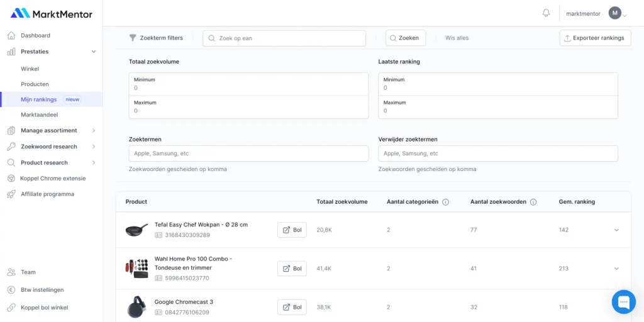Screen dimensions: 644x322
Task: Click info icon next to Aantal zoekwoorden
Action: (533, 202)
